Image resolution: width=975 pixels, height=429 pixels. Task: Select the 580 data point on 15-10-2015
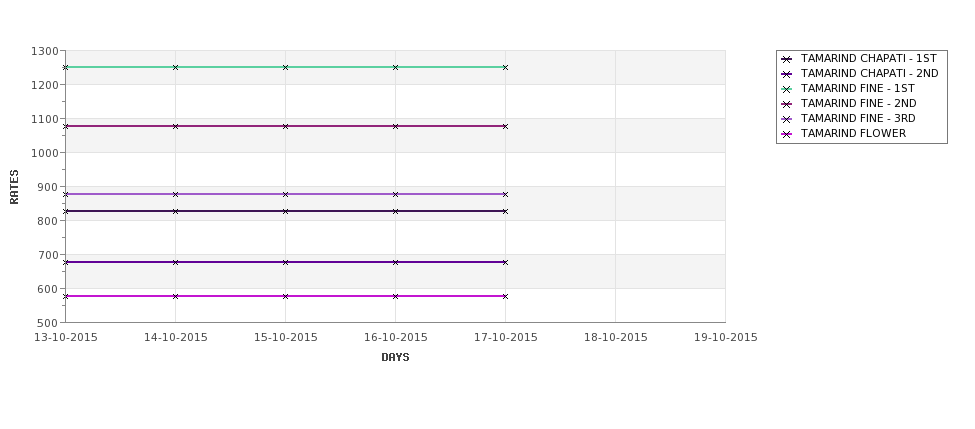(x=285, y=296)
